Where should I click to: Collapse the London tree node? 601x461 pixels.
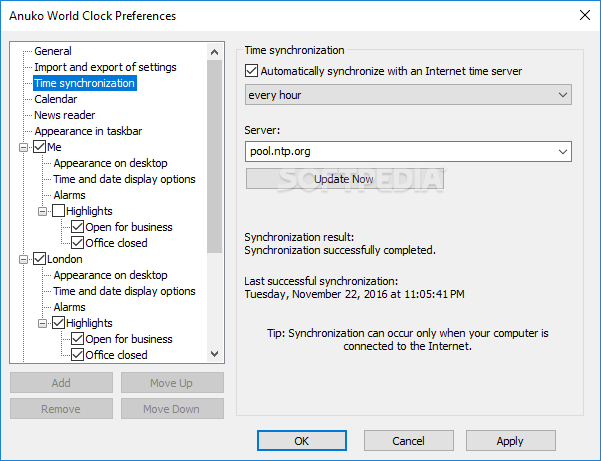pyautogui.click(x=23, y=259)
